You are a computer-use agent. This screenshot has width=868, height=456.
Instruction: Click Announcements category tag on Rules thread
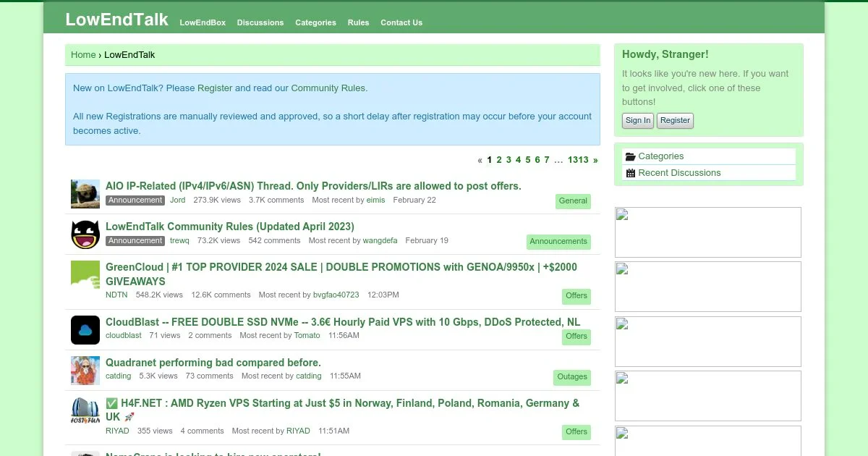[558, 242]
